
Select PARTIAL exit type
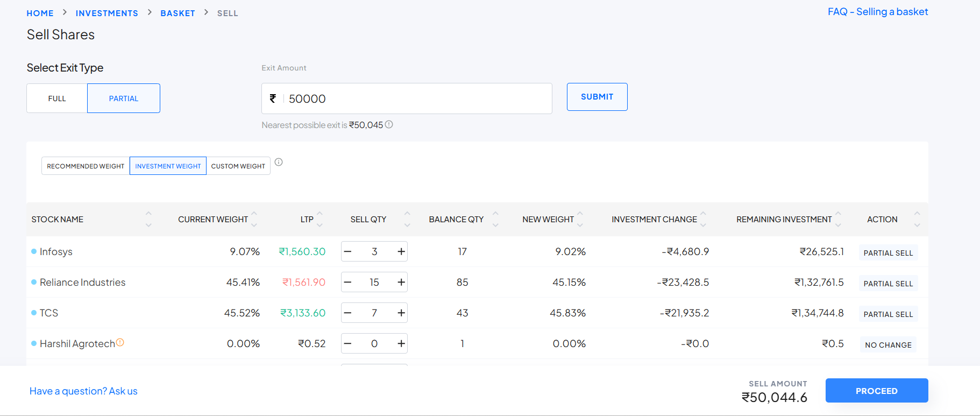(x=124, y=98)
